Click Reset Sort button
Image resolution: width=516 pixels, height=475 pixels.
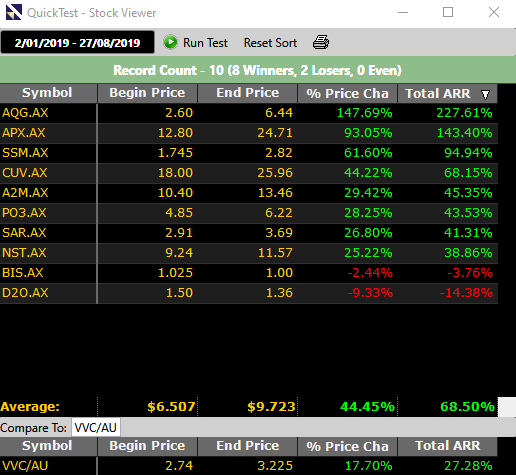(x=270, y=43)
